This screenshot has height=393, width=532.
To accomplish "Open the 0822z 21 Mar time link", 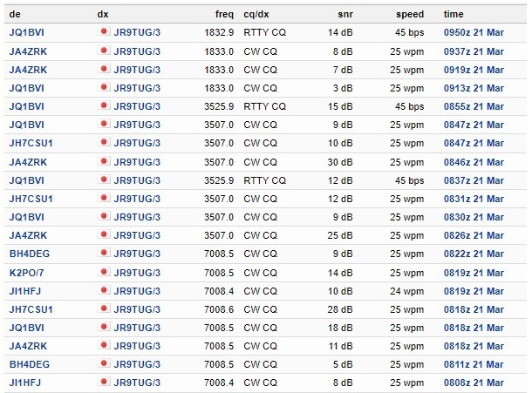I will [474, 254].
